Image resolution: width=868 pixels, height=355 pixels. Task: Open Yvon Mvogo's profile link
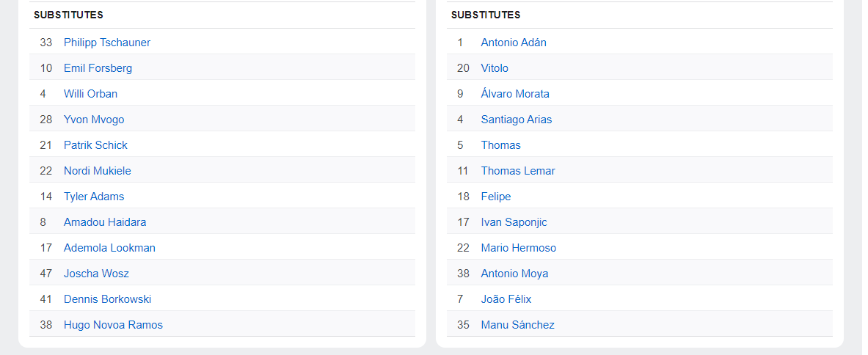(94, 120)
